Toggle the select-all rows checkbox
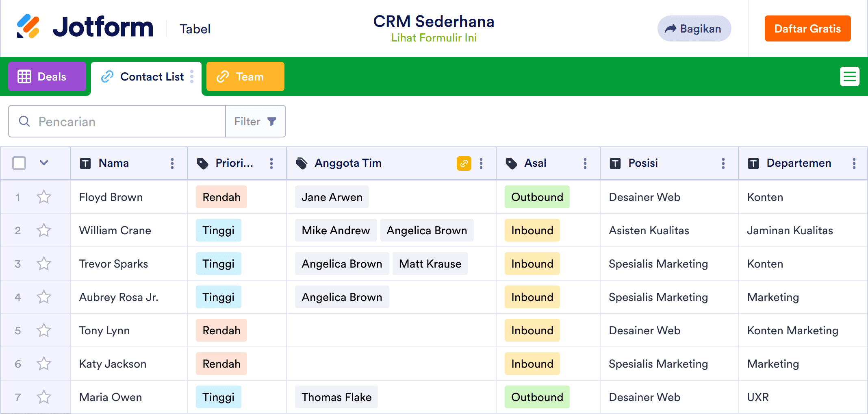Screen dimensions: 868x414 click(18, 163)
